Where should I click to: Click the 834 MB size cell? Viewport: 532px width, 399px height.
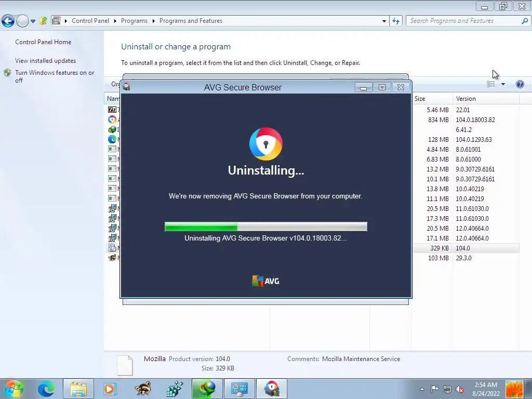[438, 120]
